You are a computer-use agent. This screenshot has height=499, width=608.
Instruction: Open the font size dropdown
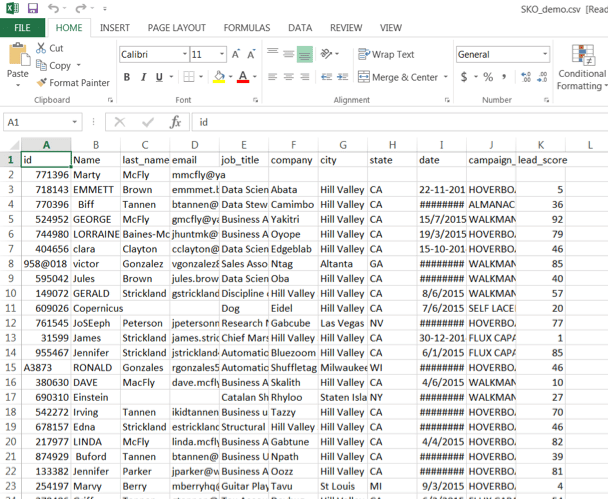[222, 54]
